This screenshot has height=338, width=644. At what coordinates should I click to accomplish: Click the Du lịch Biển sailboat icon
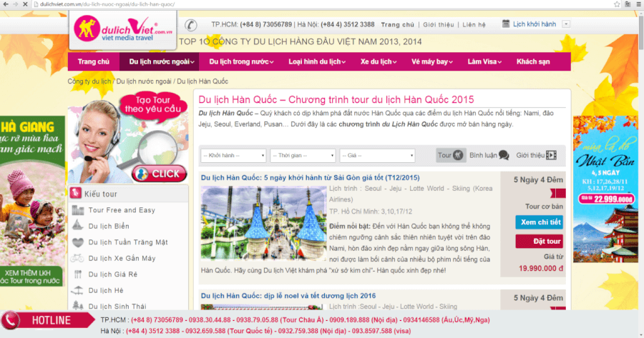click(x=79, y=227)
